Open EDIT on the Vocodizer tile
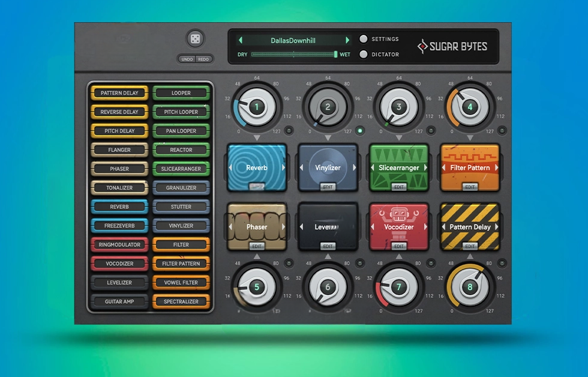The height and width of the screenshot is (377, 588). (399, 246)
